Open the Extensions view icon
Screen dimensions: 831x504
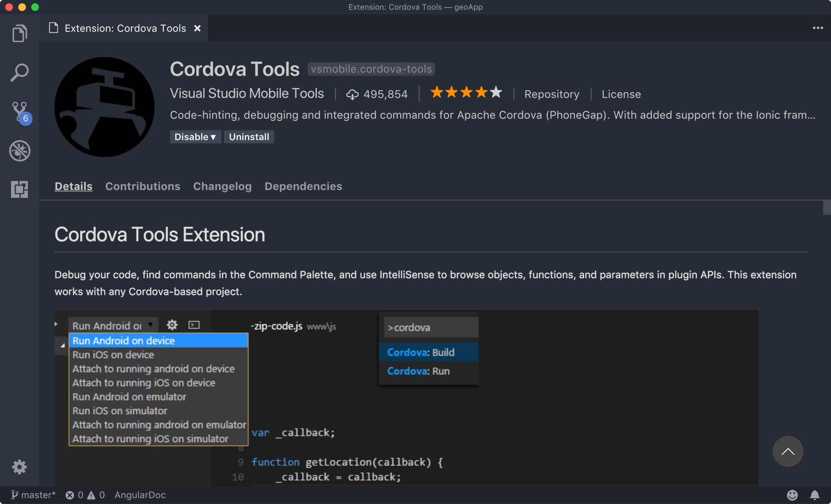click(x=19, y=189)
